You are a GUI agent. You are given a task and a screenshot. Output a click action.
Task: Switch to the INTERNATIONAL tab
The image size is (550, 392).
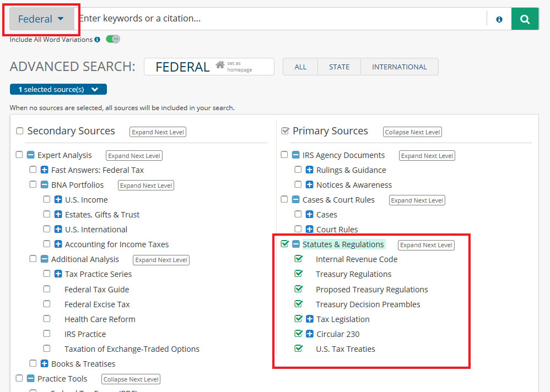pos(399,67)
